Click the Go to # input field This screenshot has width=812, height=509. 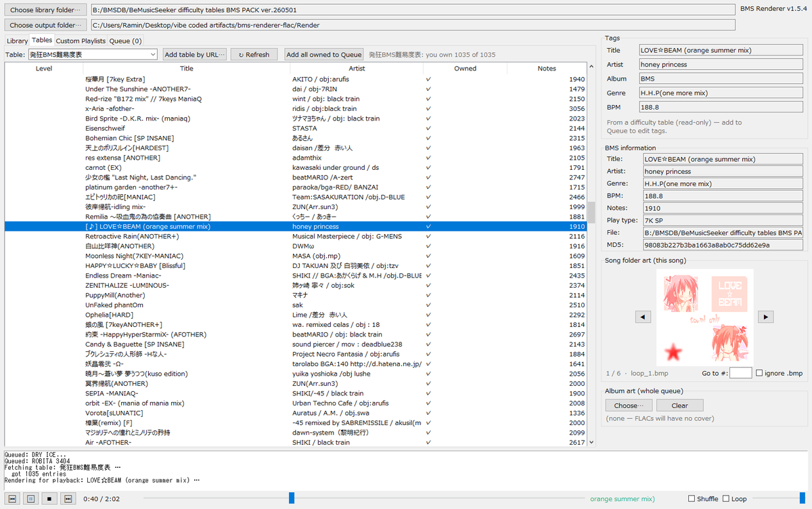pyautogui.click(x=741, y=373)
